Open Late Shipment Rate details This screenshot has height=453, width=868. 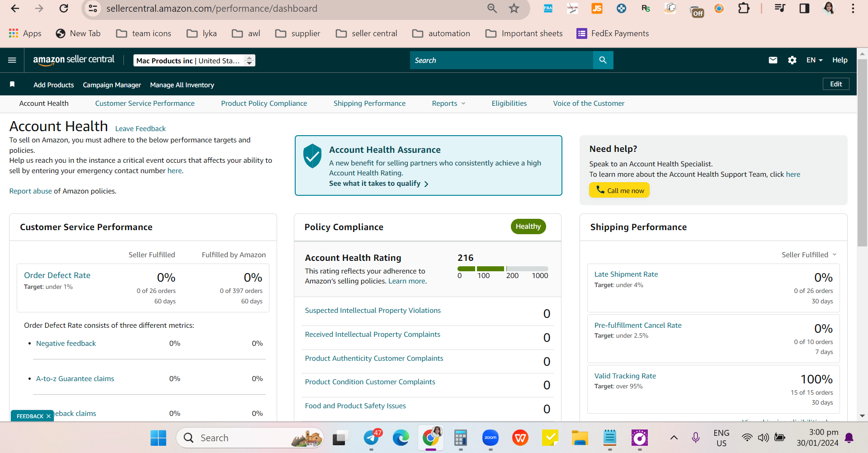(x=626, y=274)
